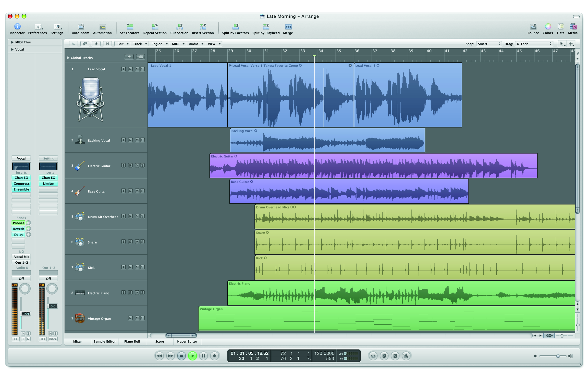Record-enable the Snare track

130,242
